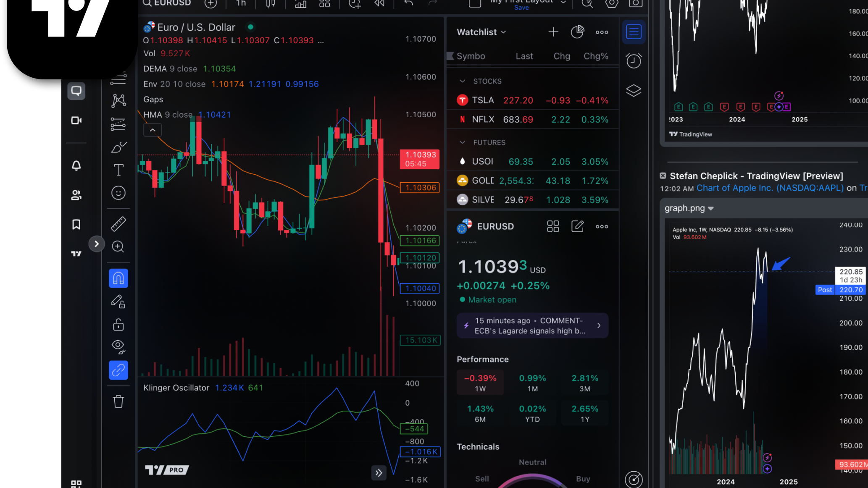Image resolution: width=868 pixels, height=488 pixels.
Task: Open the edit note icon beside EURUSD details
Action: click(578, 226)
